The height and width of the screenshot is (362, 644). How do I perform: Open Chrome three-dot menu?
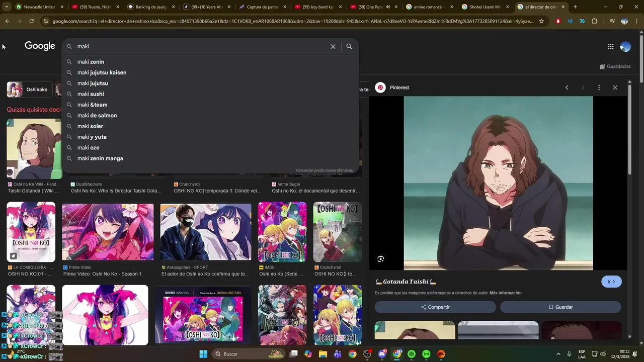(x=636, y=21)
